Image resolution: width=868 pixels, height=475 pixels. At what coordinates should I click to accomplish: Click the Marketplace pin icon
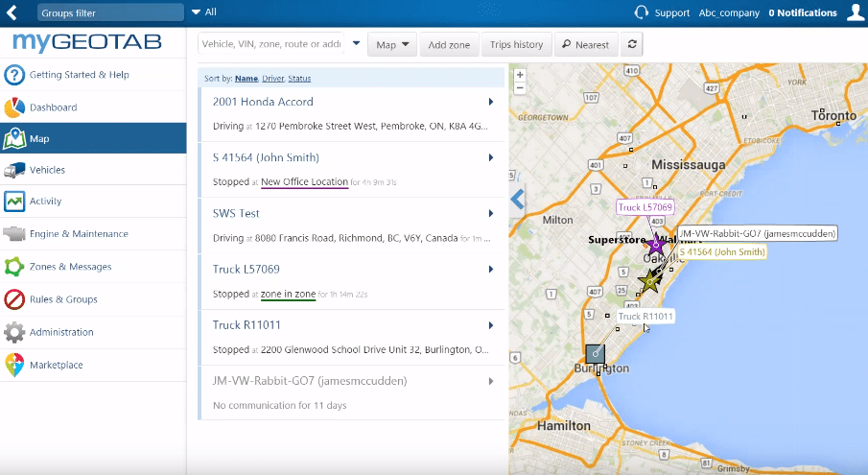[x=14, y=365]
